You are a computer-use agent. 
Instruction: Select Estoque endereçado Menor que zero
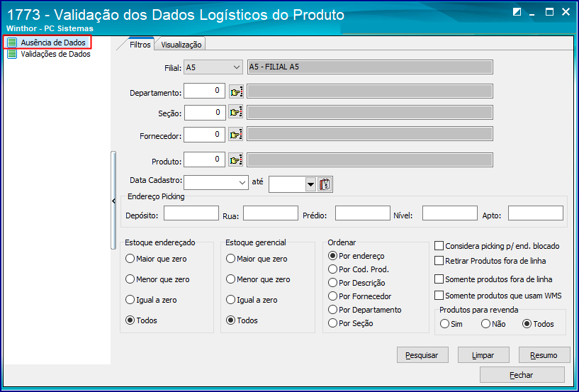point(130,279)
